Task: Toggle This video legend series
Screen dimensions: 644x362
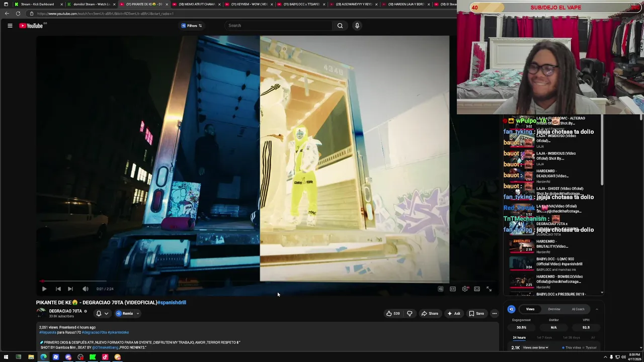Action: [572, 347]
